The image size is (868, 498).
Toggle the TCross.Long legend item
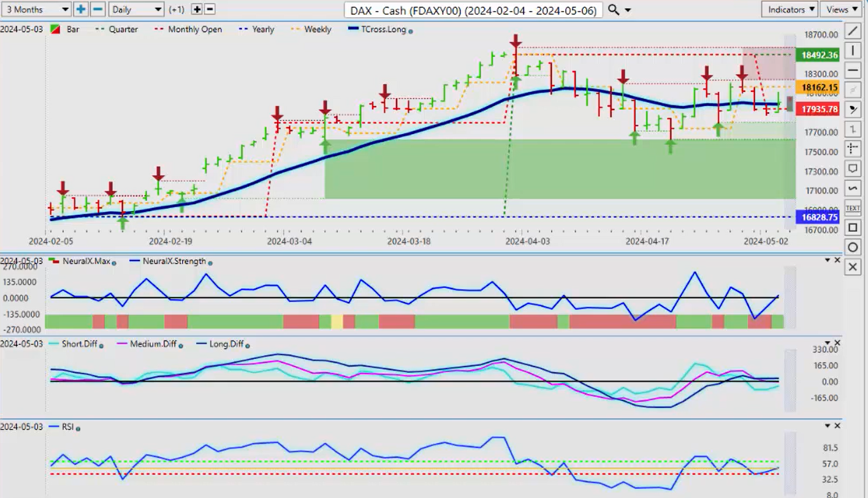pos(376,29)
